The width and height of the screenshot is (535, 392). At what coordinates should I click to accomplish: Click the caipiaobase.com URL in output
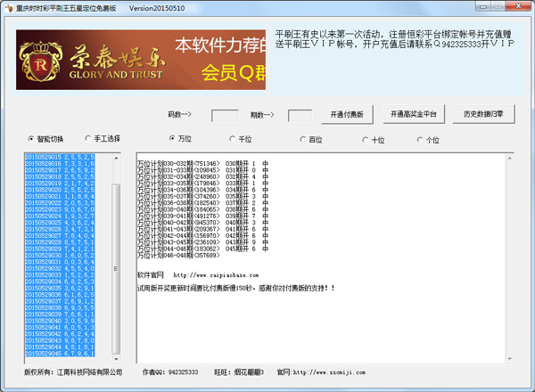(216, 275)
